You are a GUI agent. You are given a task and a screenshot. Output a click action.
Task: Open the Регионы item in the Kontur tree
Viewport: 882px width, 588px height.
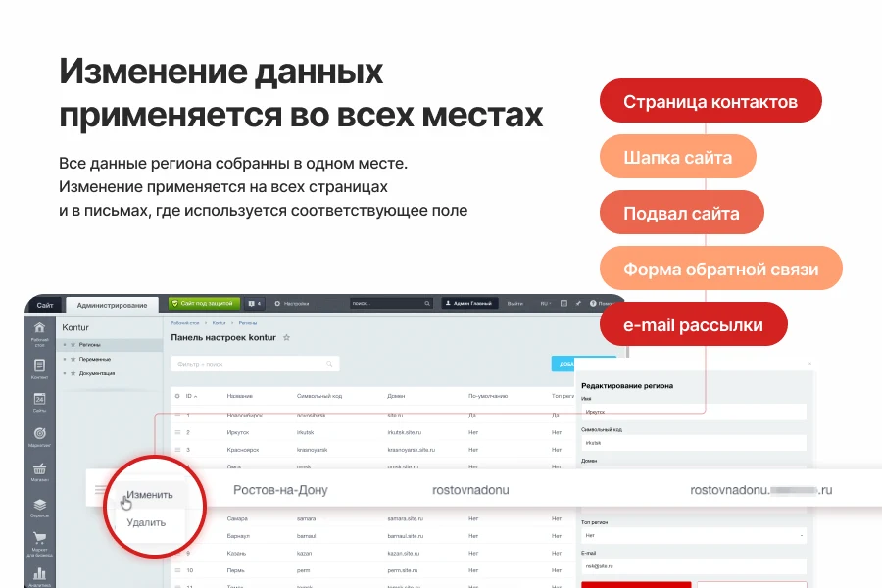(x=89, y=344)
